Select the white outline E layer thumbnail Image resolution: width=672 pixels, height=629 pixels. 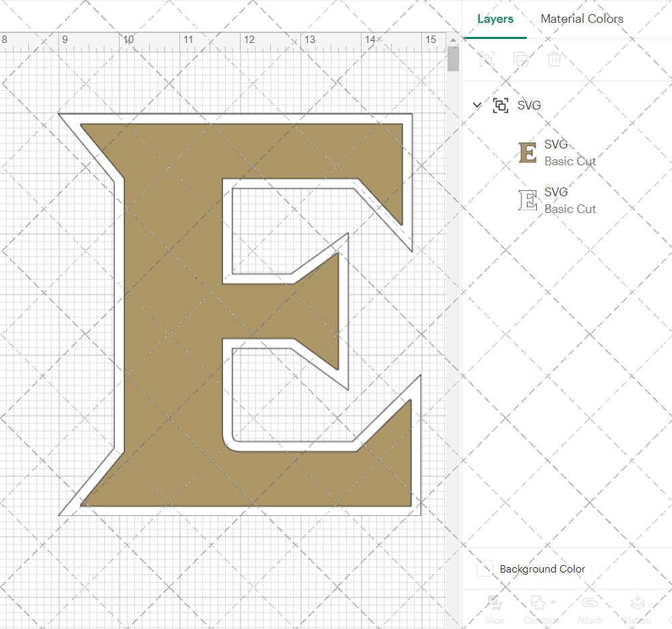tap(528, 200)
